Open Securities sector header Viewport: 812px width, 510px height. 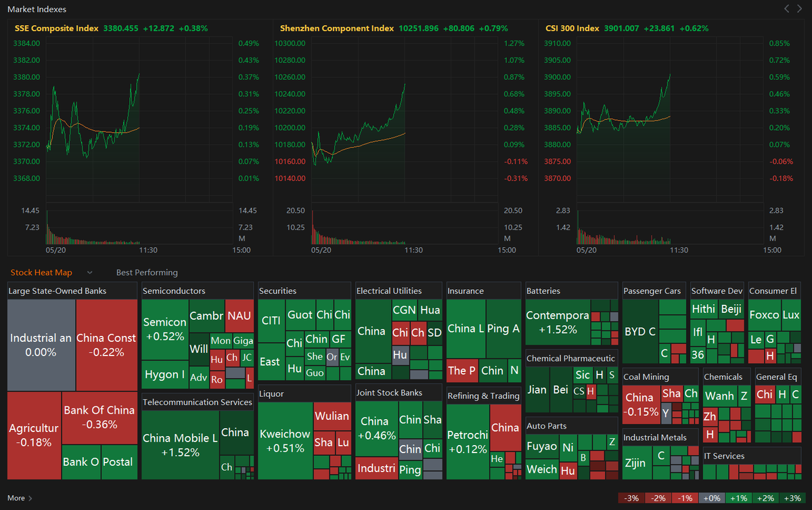(304, 291)
